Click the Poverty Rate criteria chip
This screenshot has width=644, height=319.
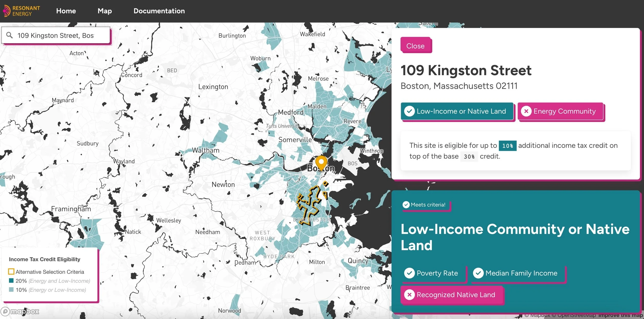433,273
